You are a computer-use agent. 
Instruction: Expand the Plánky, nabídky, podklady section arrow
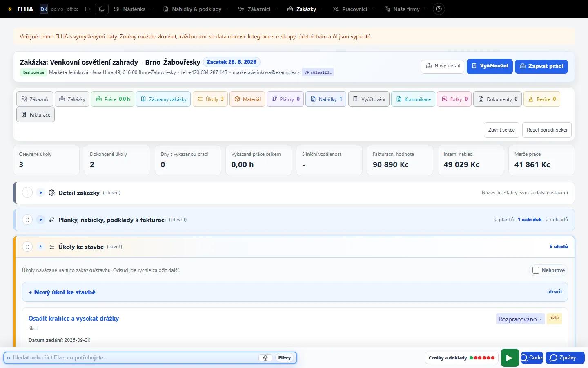(x=40, y=220)
